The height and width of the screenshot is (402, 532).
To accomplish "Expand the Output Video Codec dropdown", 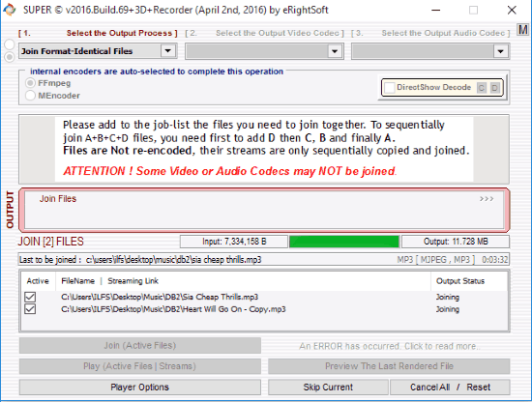I will tap(335, 51).
